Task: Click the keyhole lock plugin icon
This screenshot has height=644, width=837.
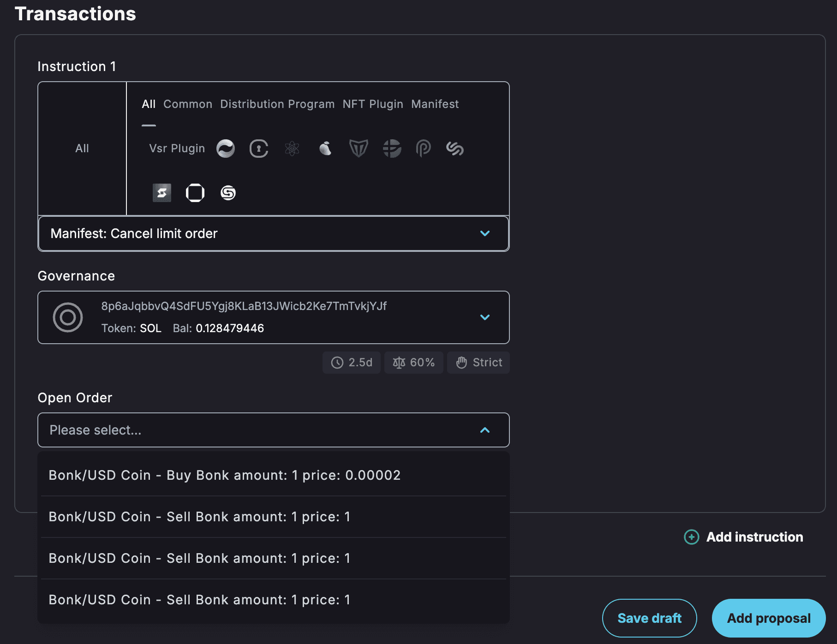Action: coord(259,149)
